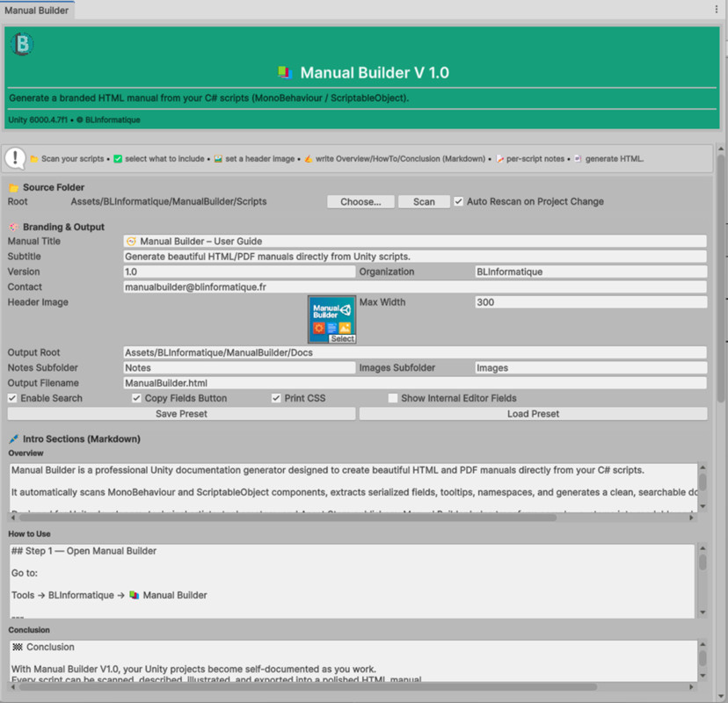Select the Manual Builder window tab
This screenshot has height=703, width=728.
(x=37, y=11)
